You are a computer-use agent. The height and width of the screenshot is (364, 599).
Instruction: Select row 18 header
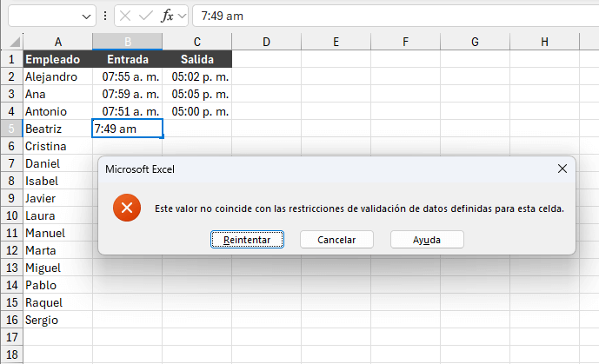coord(11,354)
